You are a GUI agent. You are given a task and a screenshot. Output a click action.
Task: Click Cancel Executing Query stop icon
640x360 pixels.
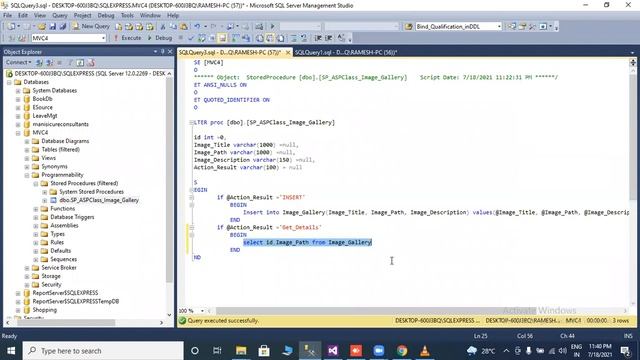pyautogui.click(x=180, y=38)
